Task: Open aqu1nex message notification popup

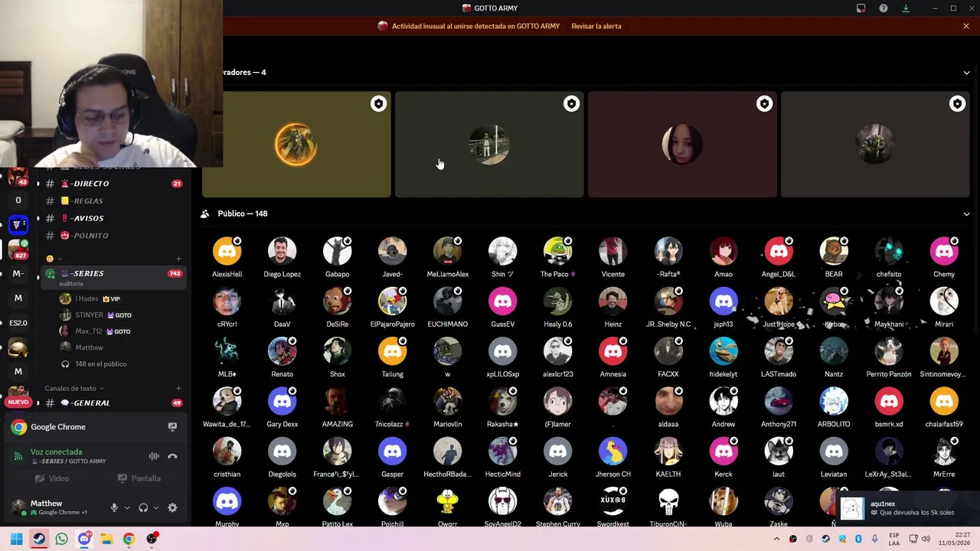Action: coord(907,508)
